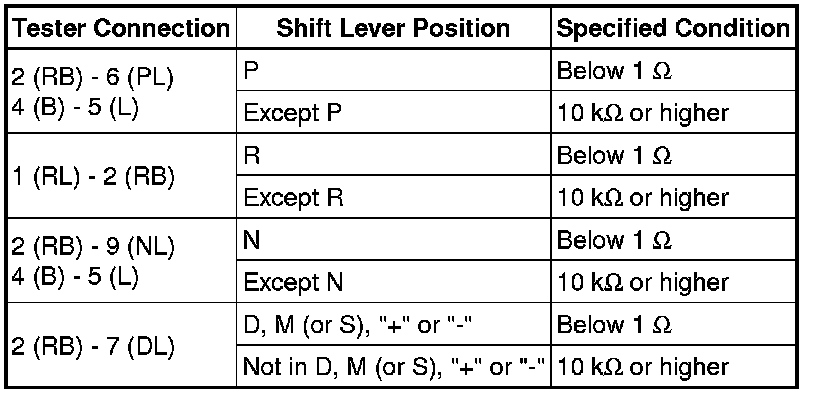816x394 pixels.
Task: Select the 2 (RB) - 7 (DL) connection cell
Action: (x=121, y=345)
